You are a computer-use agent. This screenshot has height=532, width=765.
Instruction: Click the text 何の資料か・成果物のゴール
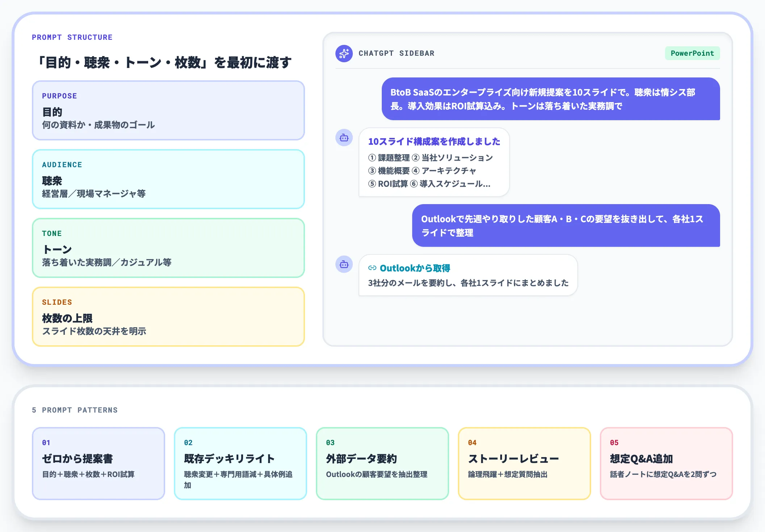[99, 125]
